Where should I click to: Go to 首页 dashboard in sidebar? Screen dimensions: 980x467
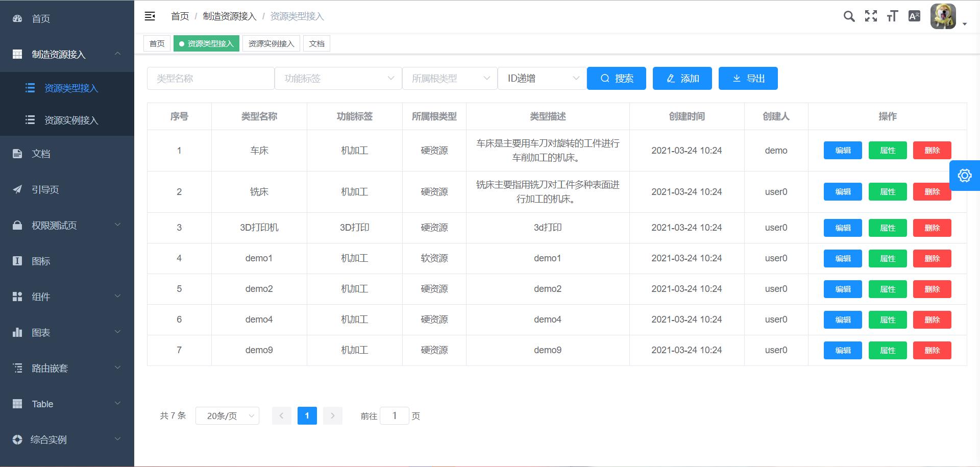point(41,19)
